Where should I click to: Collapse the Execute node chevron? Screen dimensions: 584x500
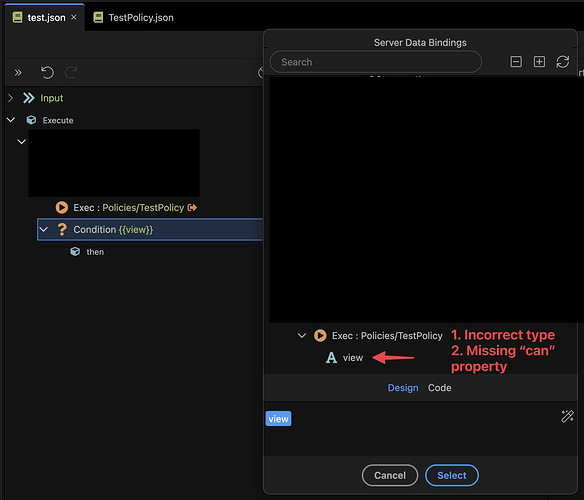click(11, 120)
